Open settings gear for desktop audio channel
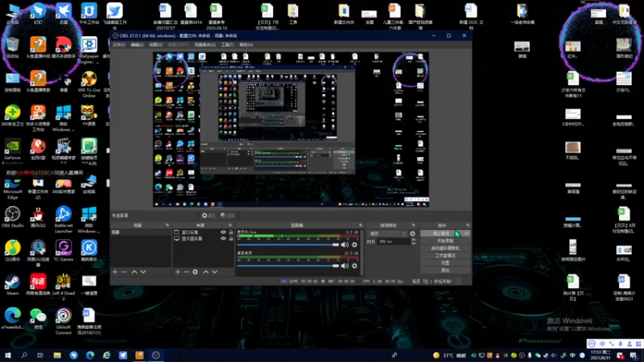 [354, 265]
